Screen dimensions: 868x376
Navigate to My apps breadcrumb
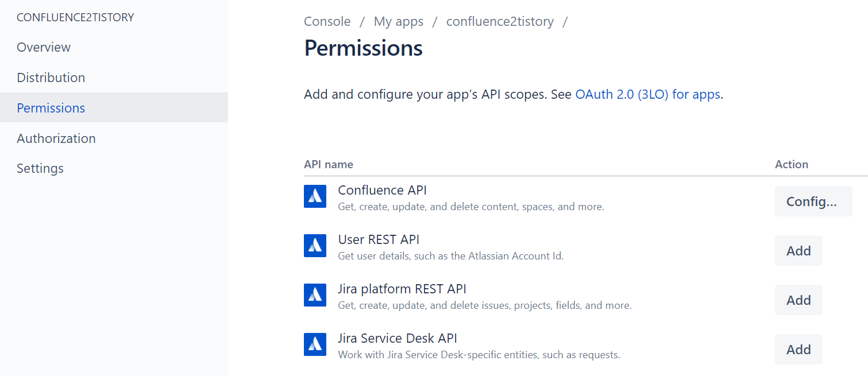[399, 21]
